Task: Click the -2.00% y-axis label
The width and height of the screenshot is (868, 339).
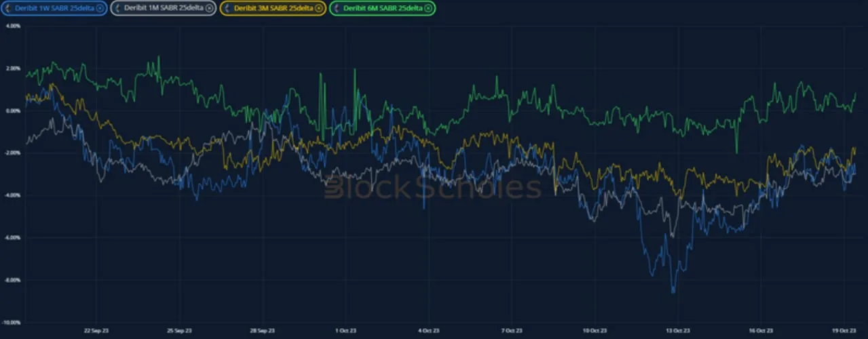Action: pyautogui.click(x=12, y=153)
